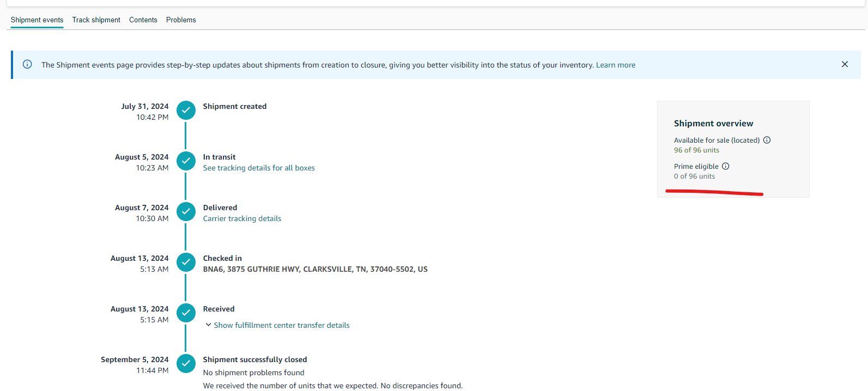Click the info icon beside Available for sale
This screenshot has height=391, width=868.
click(x=767, y=140)
